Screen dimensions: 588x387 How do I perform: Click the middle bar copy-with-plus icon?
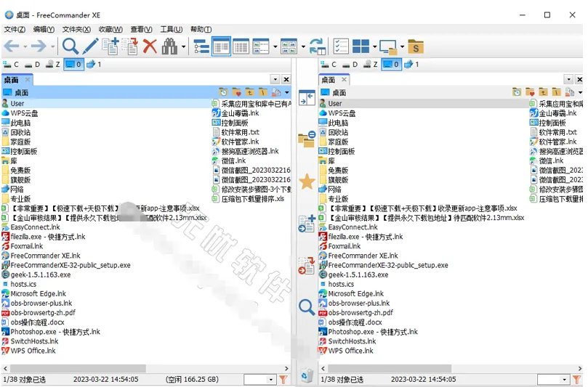coord(307,224)
